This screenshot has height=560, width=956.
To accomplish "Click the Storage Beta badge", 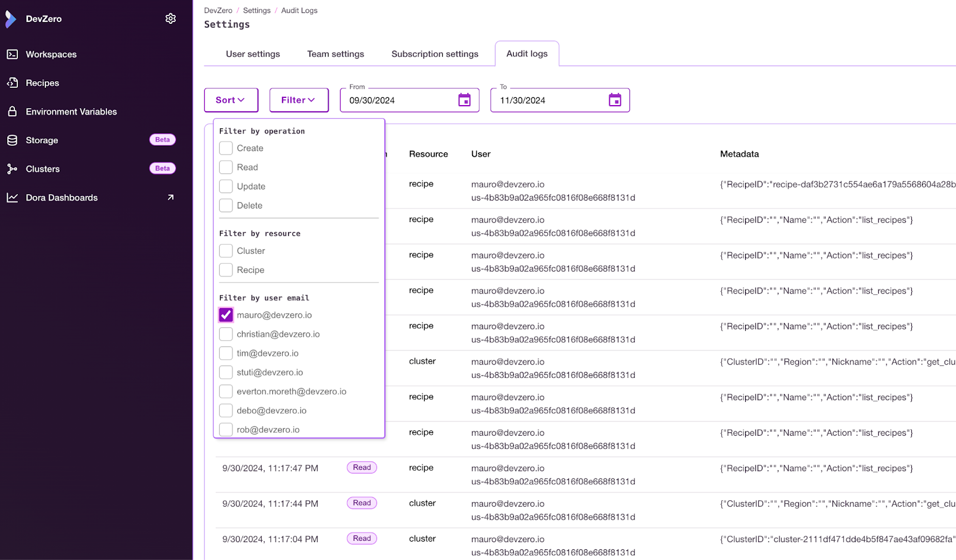I will click(x=163, y=140).
